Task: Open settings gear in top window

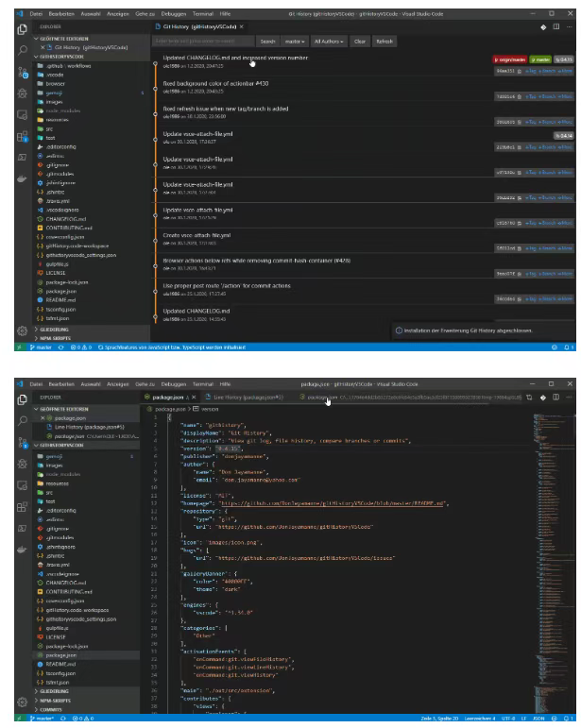Action: pyautogui.click(x=22, y=330)
